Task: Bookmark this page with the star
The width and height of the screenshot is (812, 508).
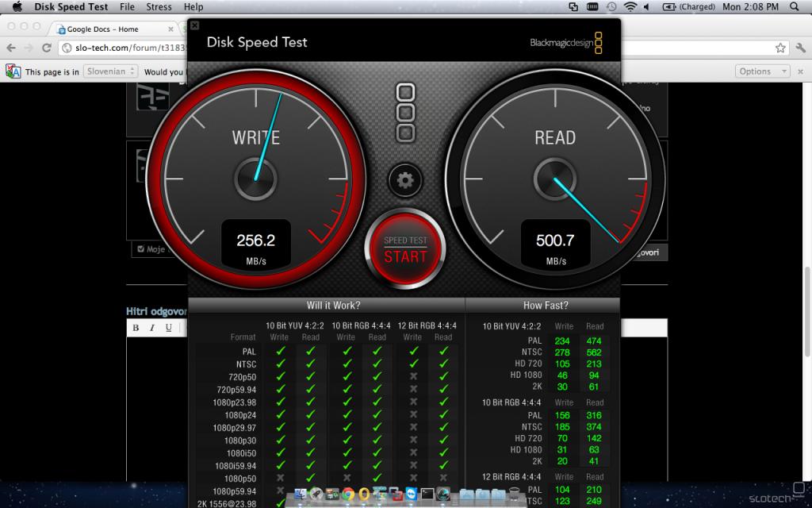Action: coord(780,48)
